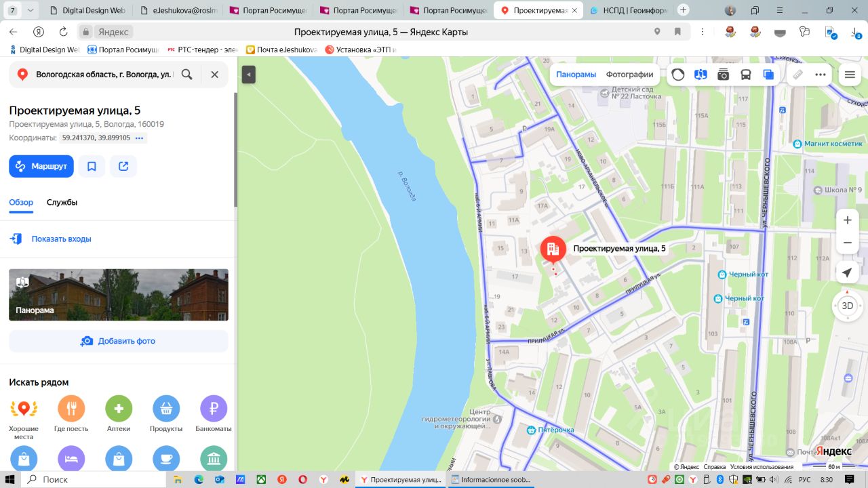
Task: Open map layers selector icon
Action: pos(768,75)
